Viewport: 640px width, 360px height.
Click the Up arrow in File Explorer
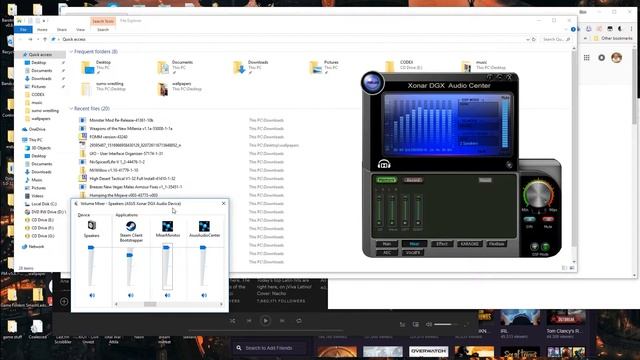45,39
